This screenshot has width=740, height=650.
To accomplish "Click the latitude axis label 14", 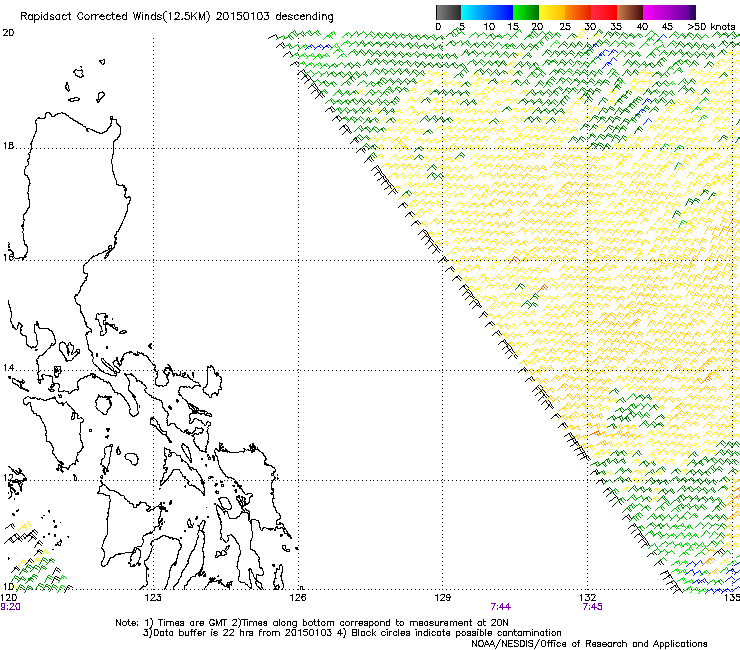I will tap(8, 368).
